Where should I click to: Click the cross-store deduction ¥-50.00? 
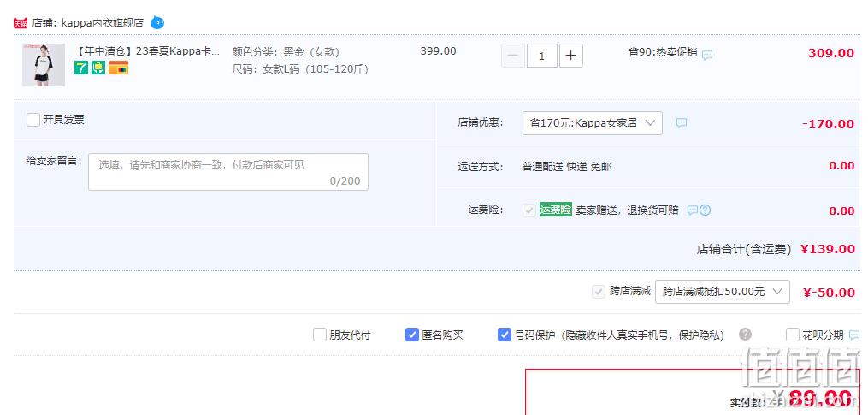pos(829,293)
